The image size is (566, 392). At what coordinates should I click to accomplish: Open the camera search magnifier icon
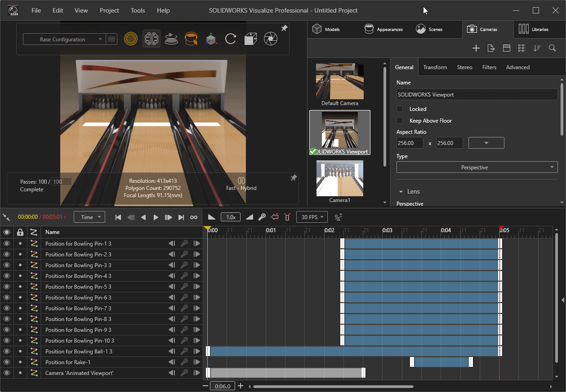coord(553,48)
